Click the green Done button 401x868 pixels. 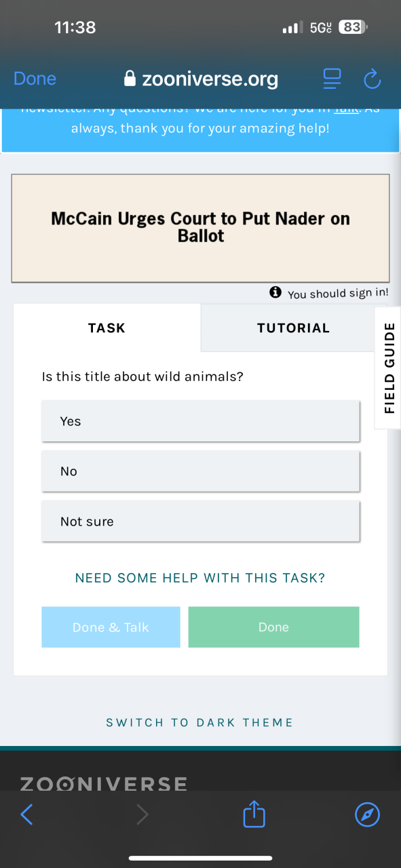tap(273, 627)
